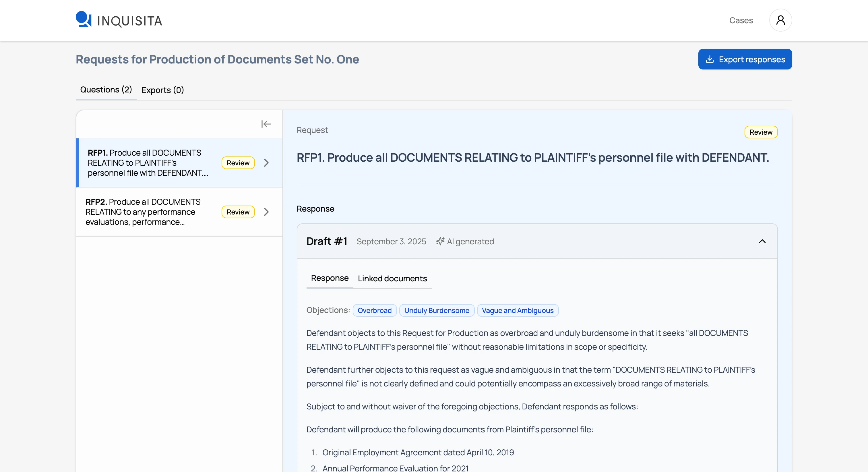Go to Cases in top navigation
868x472 pixels.
(x=741, y=20)
